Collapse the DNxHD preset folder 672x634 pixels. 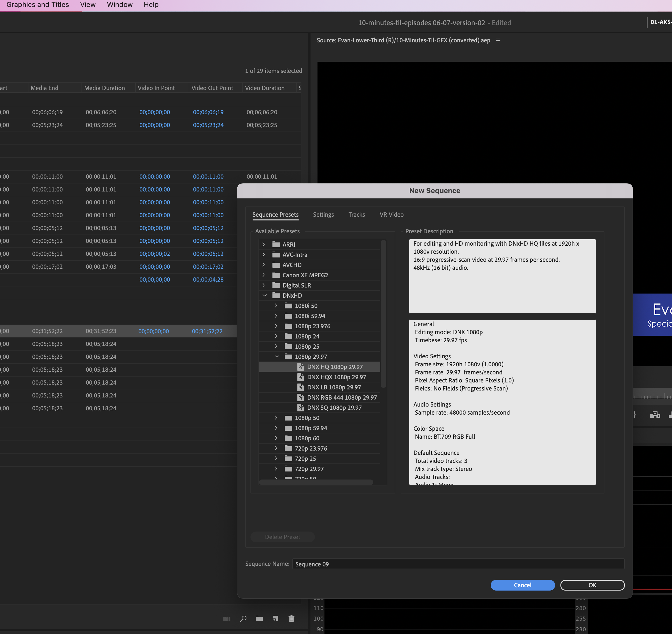(x=265, y=295)
